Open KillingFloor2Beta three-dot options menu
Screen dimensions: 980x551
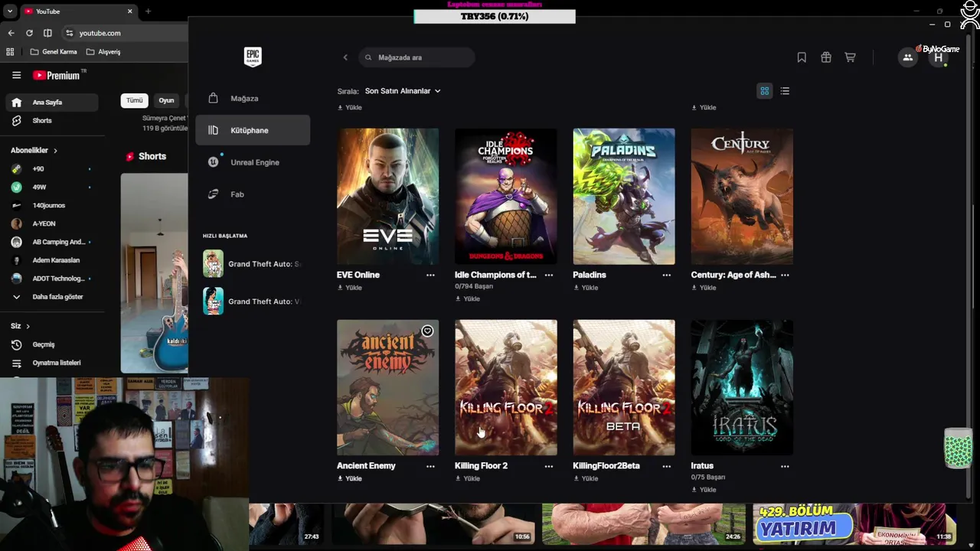(666, 466)
